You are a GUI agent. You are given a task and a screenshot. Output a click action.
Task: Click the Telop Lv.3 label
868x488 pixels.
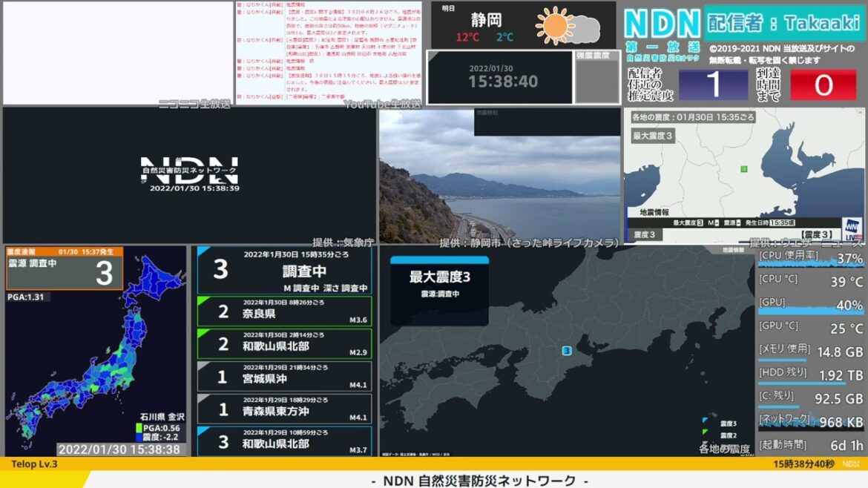[x=35, y=464]
